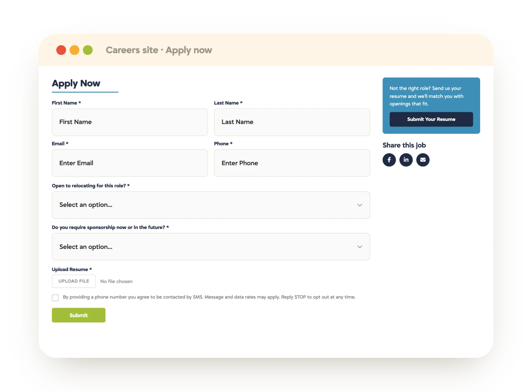Viewport: 532px width, 392px height.
Task: Click the 'Last Name *' field label
Action: pyautogui.click(x=228, y=103)
